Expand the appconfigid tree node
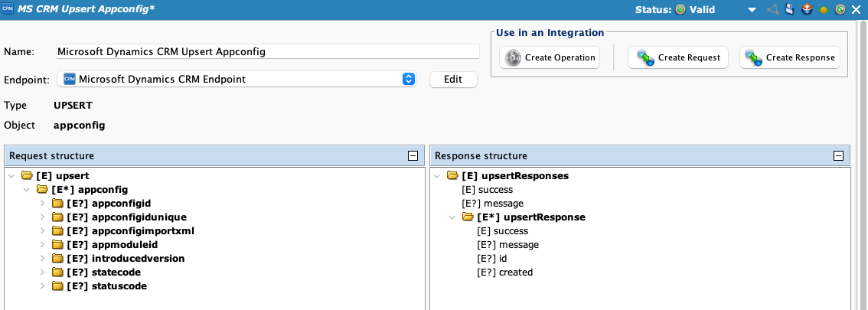This screenshot has width=868, height=310. pos(42,204)
